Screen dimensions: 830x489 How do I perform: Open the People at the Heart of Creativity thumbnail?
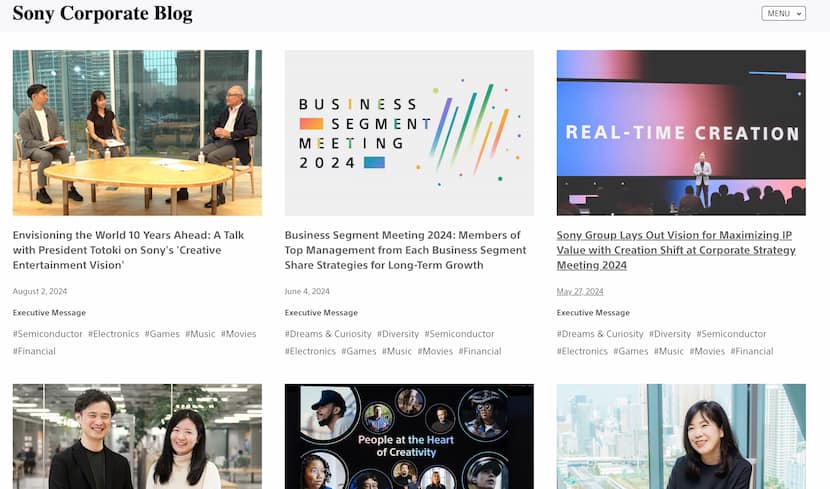(x=409, y=437)
